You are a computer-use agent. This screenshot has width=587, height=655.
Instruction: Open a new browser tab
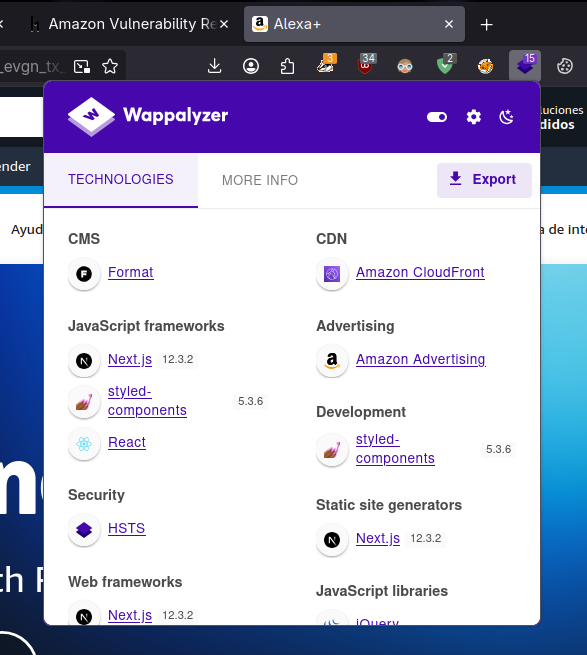486,25
